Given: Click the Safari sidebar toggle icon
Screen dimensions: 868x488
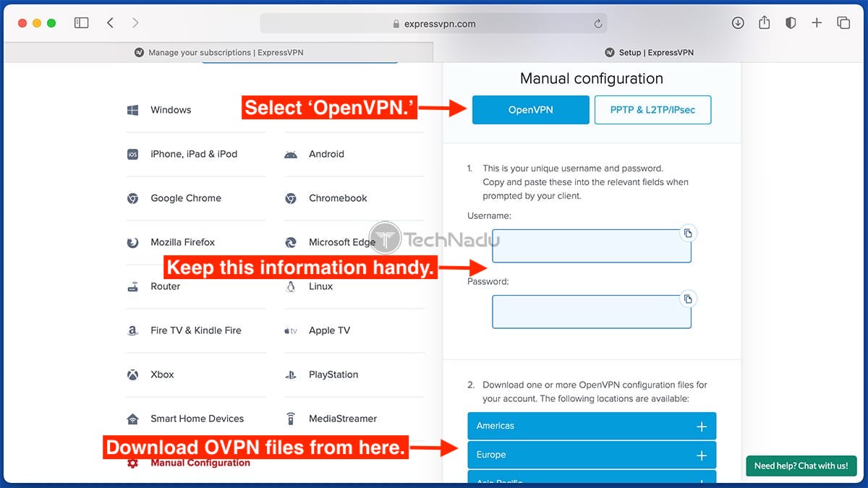Looking at the screenshot, I should (82, 23).
